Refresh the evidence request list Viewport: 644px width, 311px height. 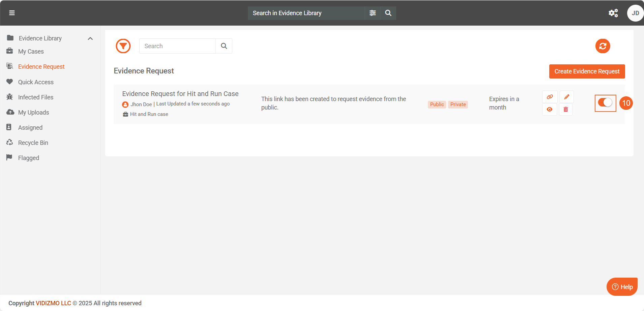pyautogui.click(x=603, y=46)
